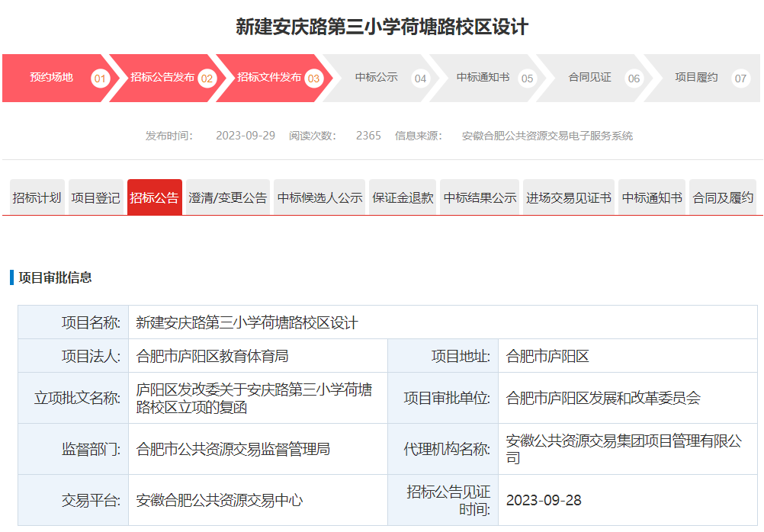764x532 pixels.
Task: Click the 招标公告见证时间 label
Action: tap(449, 500)
